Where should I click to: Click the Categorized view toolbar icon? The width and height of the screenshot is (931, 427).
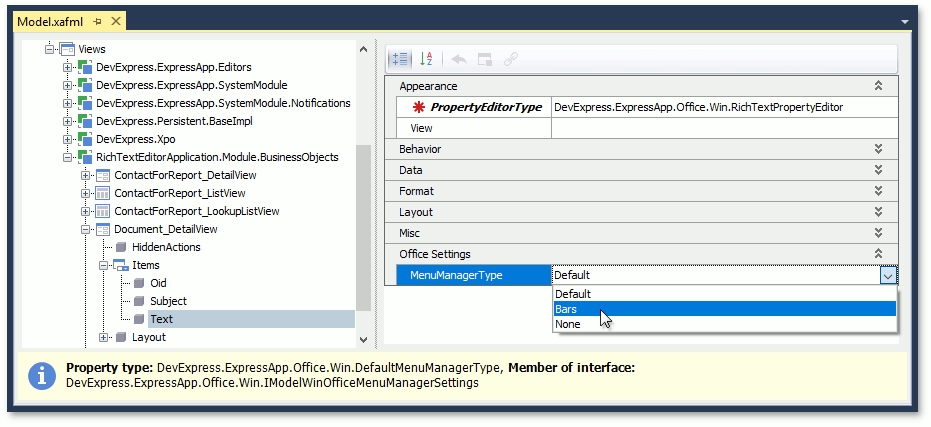tap(400, 59)
